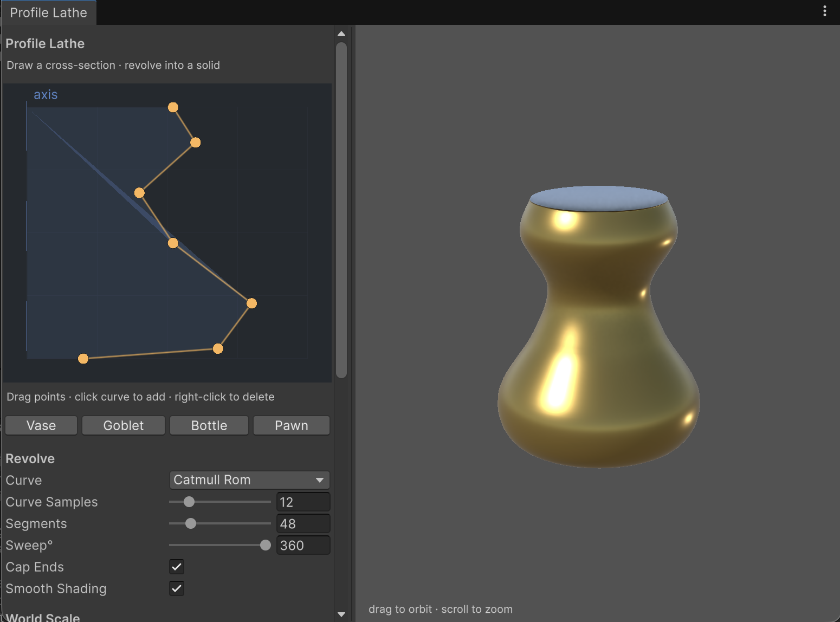840x622 pixels.
Task: Click the Curve Samples slider handle
Action: (x=189, y=502)
